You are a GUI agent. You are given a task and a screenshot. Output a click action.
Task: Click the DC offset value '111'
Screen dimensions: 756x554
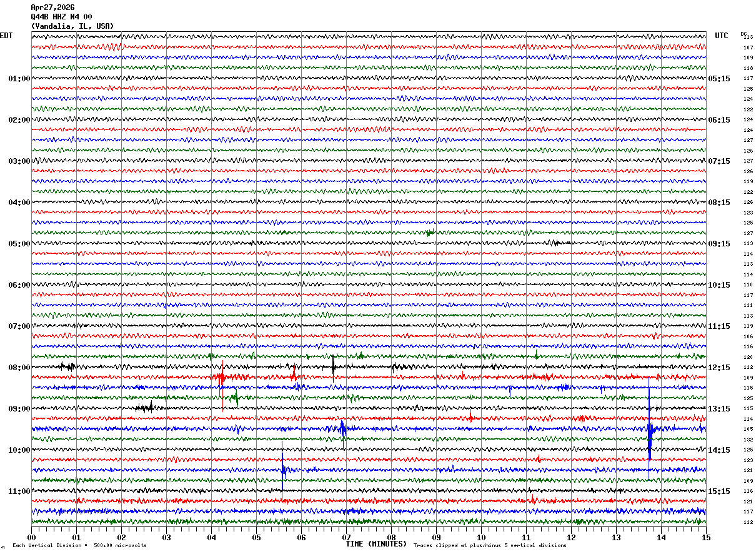[x=748, y=305]
